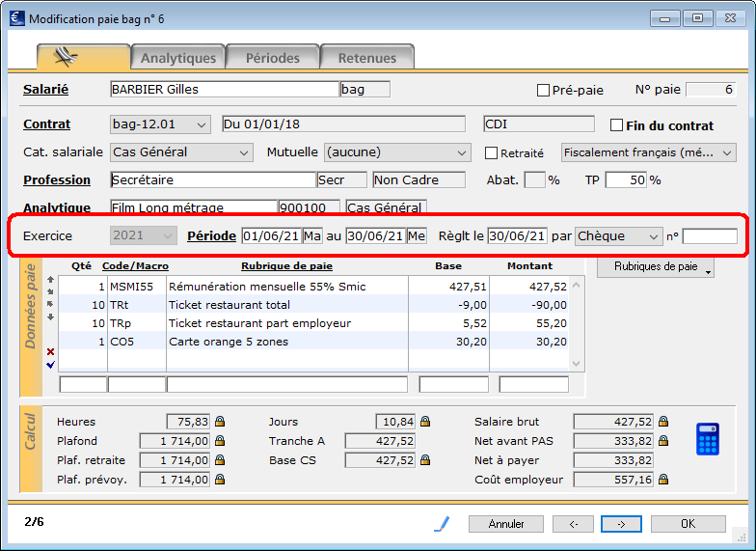Select the Carte orange 5 zones row
Viewport: 756px width, 551px height.
pyautogui.click(x=313, y=342)
